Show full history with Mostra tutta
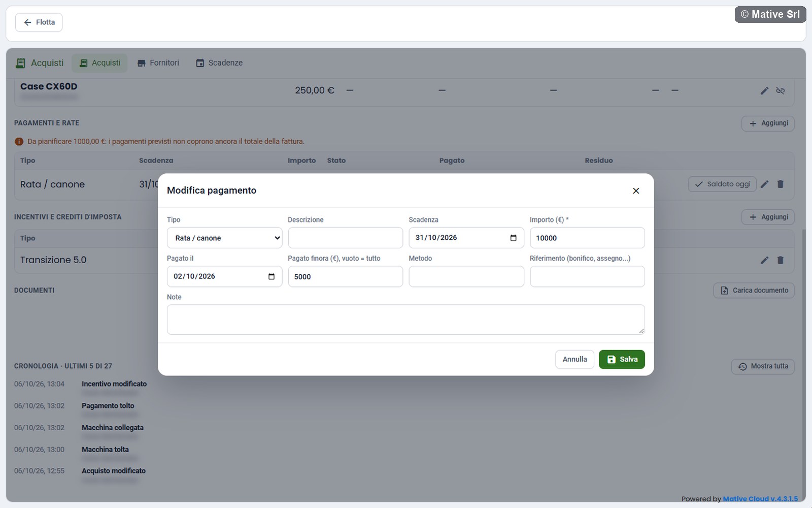Image resolution: width=812 pixels, height=508 pixels. pos(763,366)
